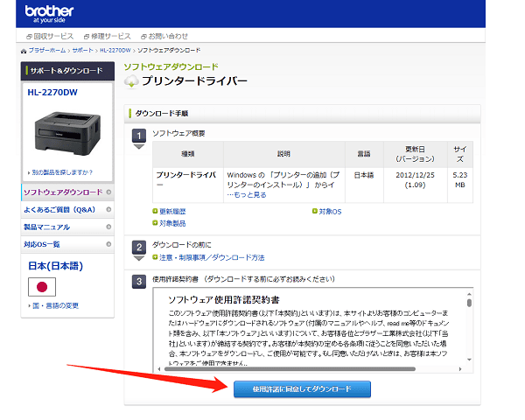Click the サポート&ダウンロード sidebar header
Image resolution: width=525 pixels, height=420 pixels.
(x=67, y=71)
